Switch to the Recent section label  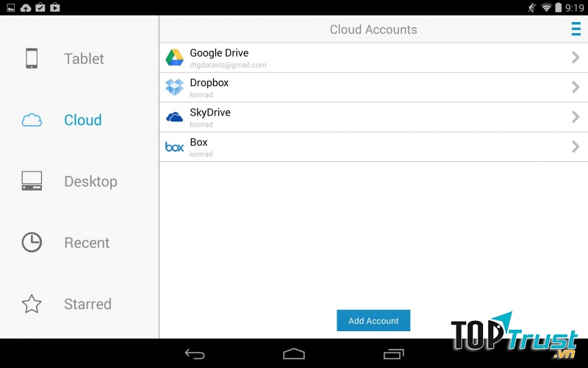[x=87, y=243]
